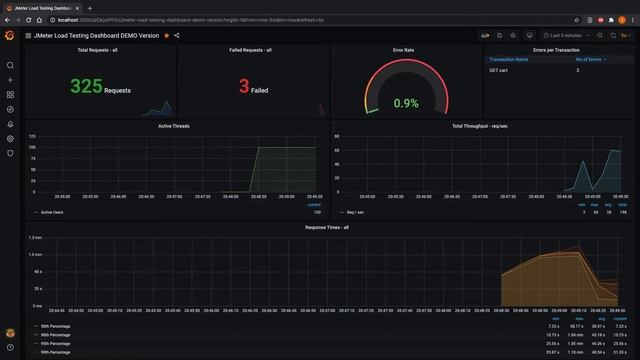Click the browser address bar URL

pyautogui.click(x=191, y=20)
